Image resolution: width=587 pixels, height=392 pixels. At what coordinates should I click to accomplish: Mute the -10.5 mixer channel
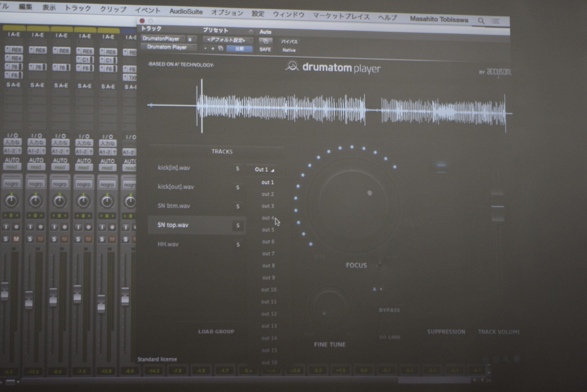40,239
